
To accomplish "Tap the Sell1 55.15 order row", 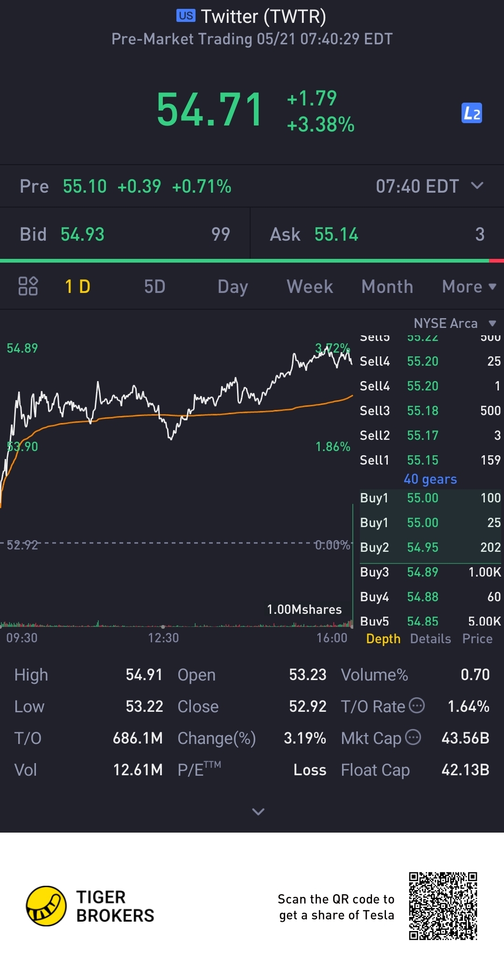I will 430,460.
